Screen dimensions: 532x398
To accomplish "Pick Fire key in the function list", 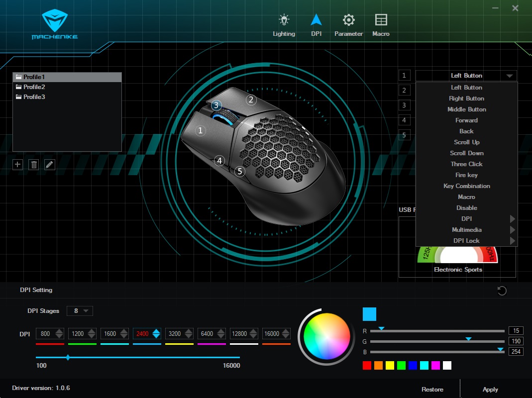I will click(x=466, y=175).
